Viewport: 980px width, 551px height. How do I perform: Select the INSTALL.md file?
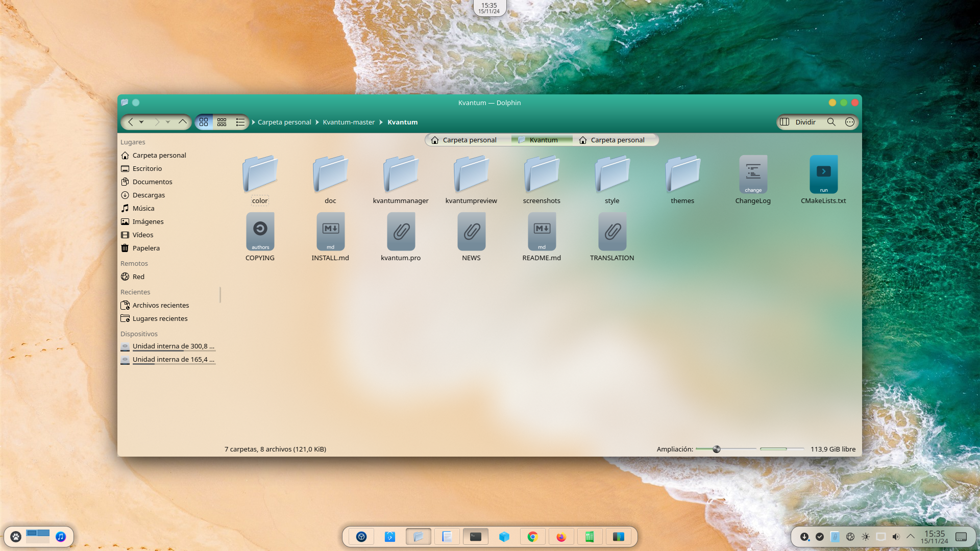pyautogui.click(x=330, y=237)
